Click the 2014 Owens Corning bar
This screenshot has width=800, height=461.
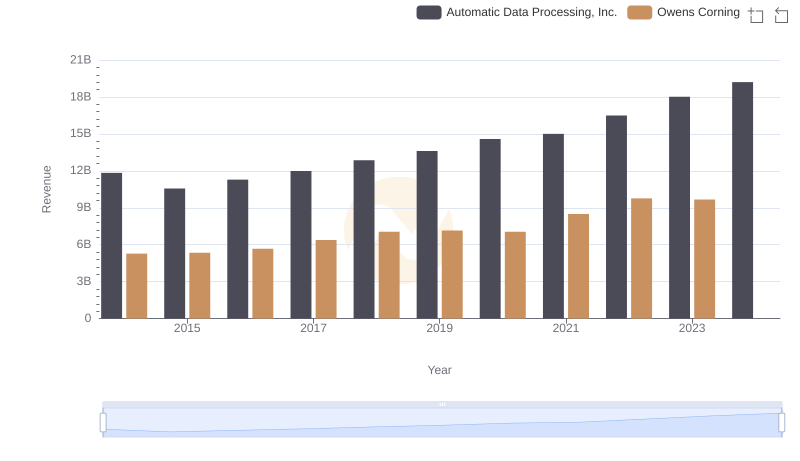point(137,286)
